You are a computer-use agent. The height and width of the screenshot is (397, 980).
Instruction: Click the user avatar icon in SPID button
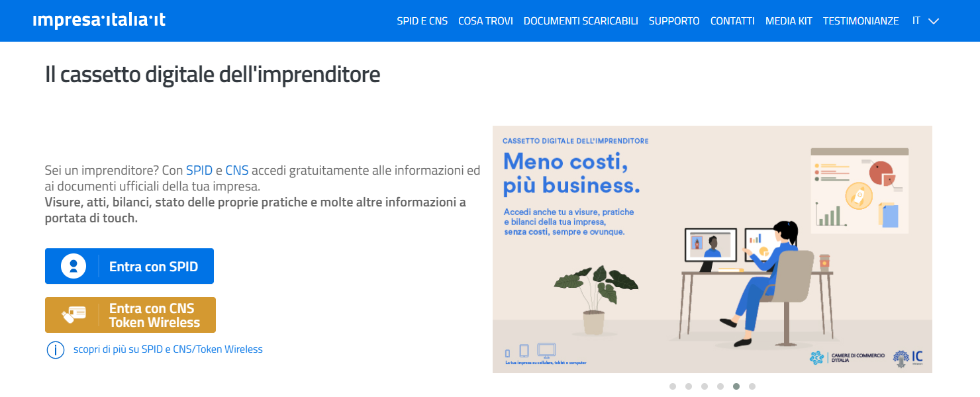point(73,266)
